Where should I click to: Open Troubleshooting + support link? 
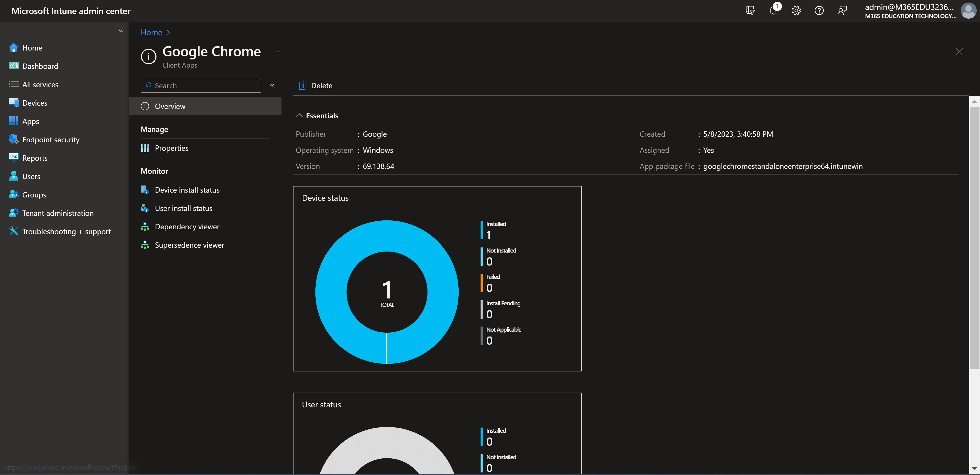(67, 231)
